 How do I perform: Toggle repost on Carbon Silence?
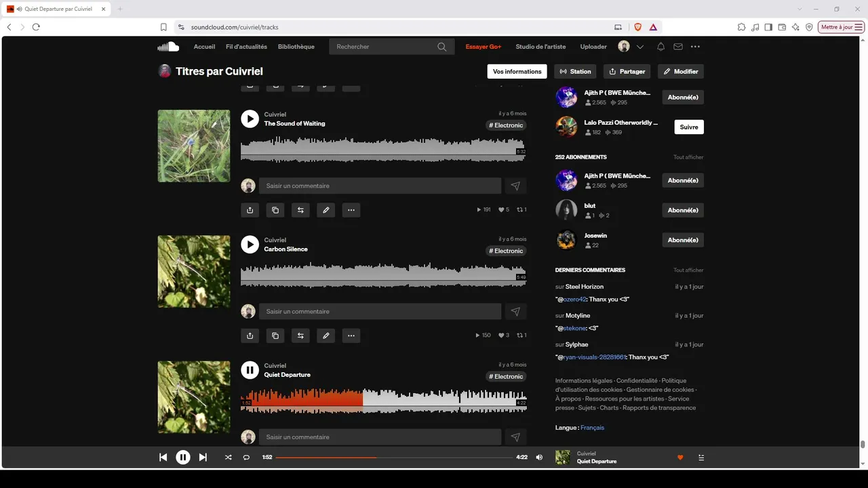pos(300,335)
